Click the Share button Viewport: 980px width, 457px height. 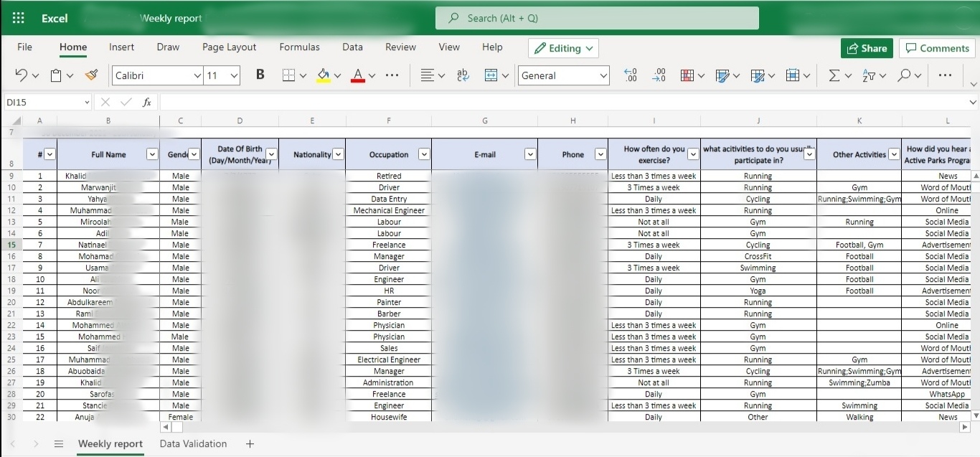867,48
